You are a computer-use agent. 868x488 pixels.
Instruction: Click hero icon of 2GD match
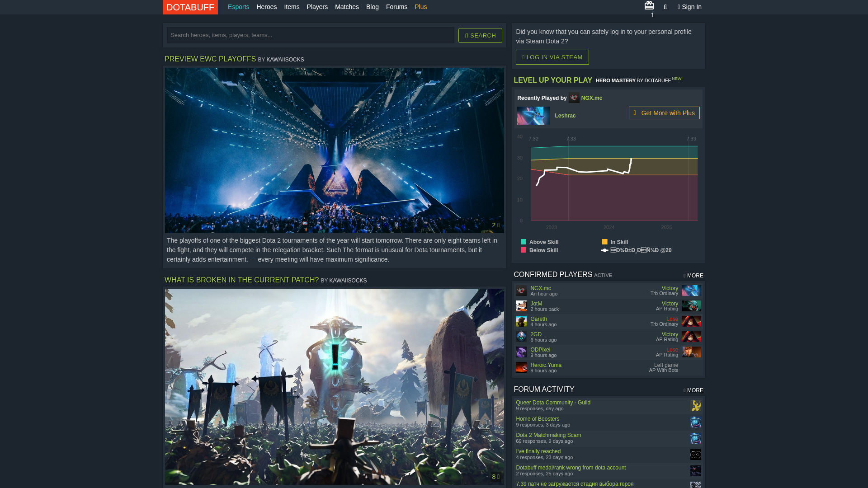tap(691, 337)
